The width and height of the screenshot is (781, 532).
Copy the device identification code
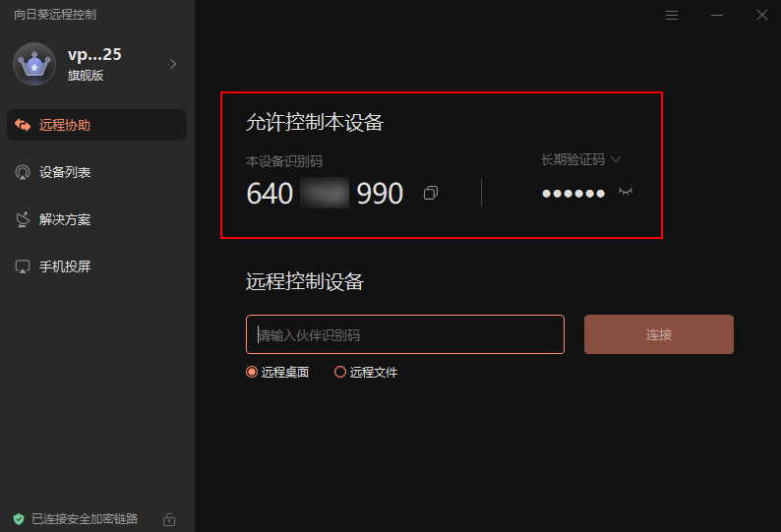431,193
